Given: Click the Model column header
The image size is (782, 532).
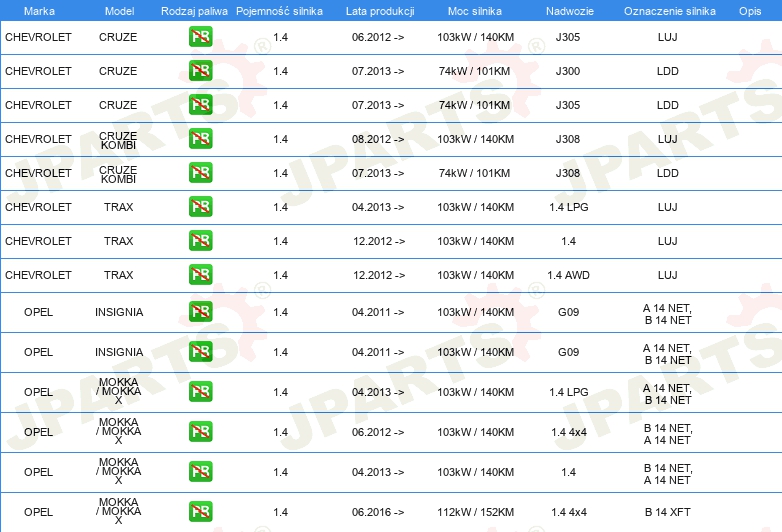Looking at the screenshot, I should tap(118, 10).
